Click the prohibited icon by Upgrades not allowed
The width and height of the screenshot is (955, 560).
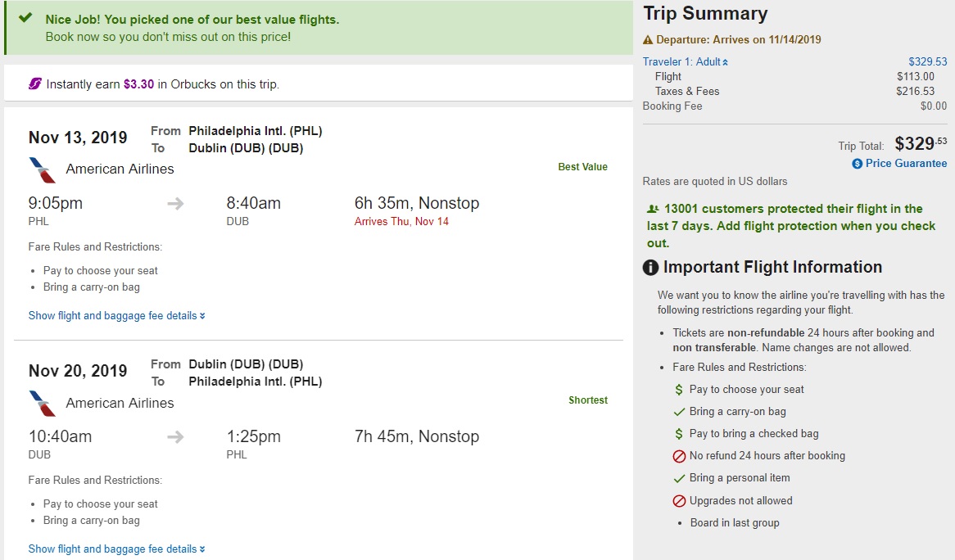(679, 501)
